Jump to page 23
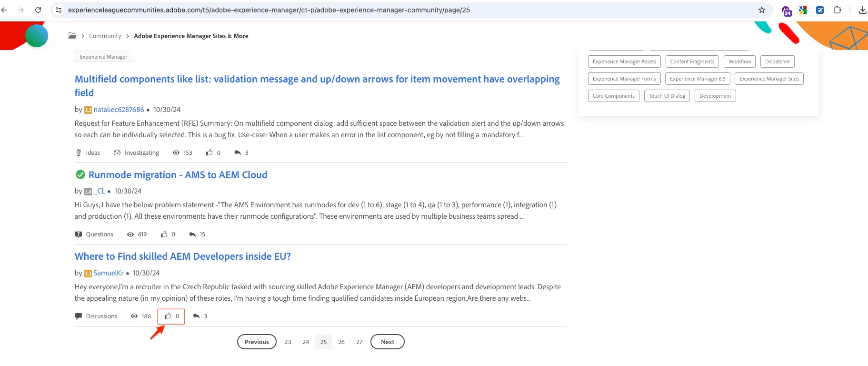The height and width of the screenshot is (366, 868). [x=288, y=342]
